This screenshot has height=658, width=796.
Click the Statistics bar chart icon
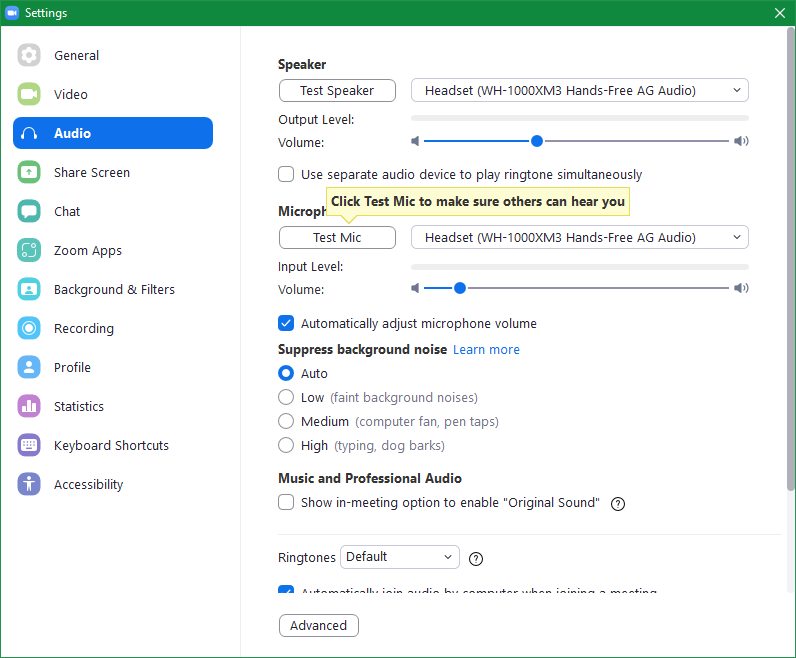[29, 406]
